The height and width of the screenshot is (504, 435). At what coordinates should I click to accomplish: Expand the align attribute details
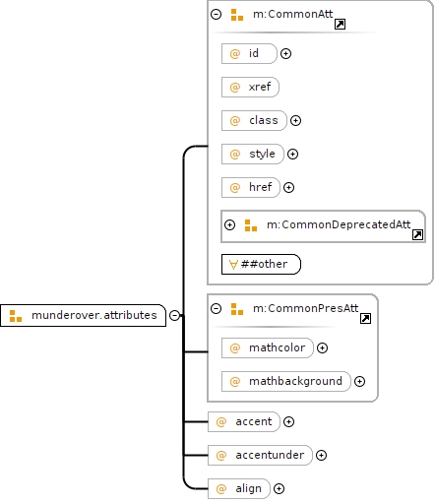point(279,488)
